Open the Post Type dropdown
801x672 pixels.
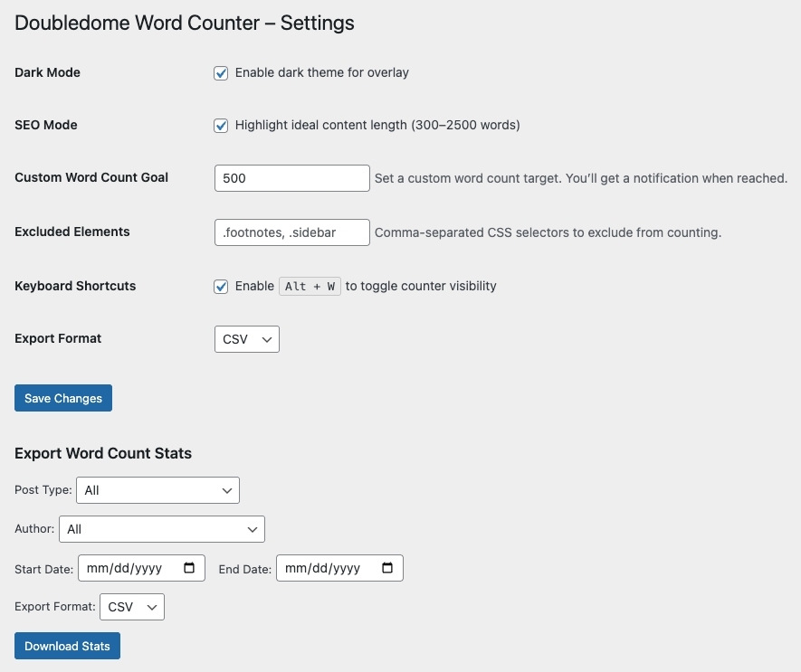coord(158,490)
